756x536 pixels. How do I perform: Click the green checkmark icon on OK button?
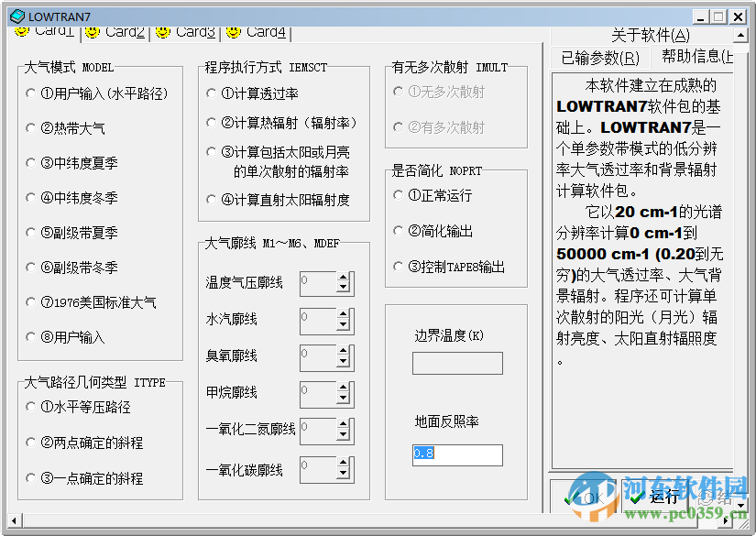click(x=569, y=498)
